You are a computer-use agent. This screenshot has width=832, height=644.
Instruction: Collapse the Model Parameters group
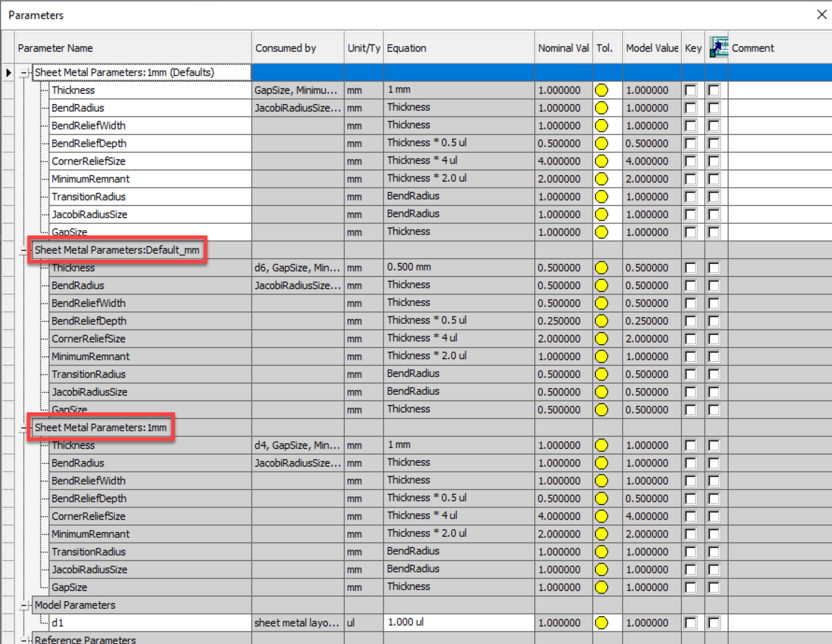(x=24, y=605)
